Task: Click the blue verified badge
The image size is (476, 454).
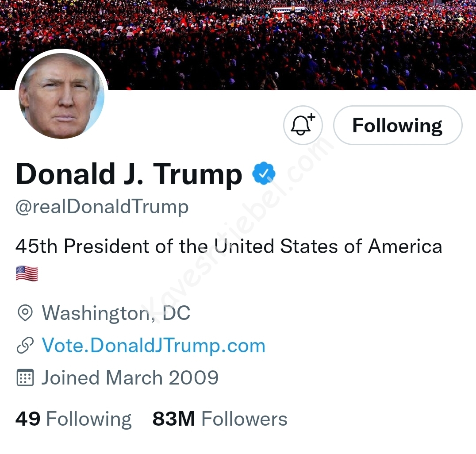Action: (264, 173)
